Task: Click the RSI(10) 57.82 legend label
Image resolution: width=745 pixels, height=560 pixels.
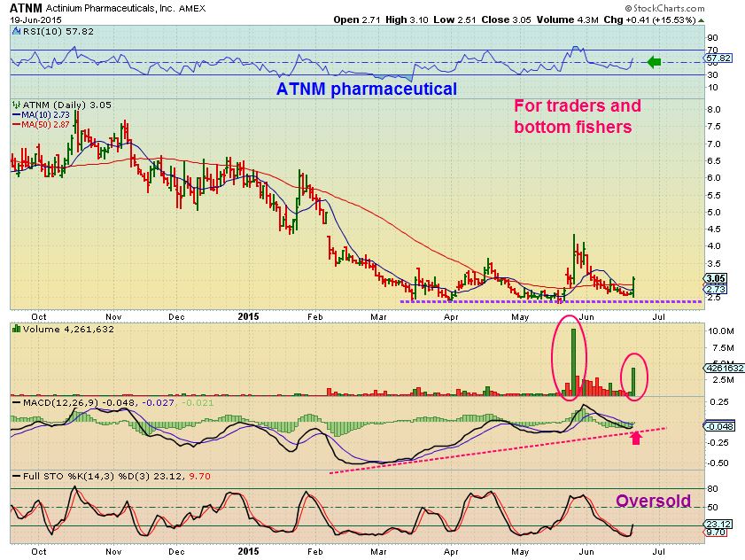Action: 58,31
